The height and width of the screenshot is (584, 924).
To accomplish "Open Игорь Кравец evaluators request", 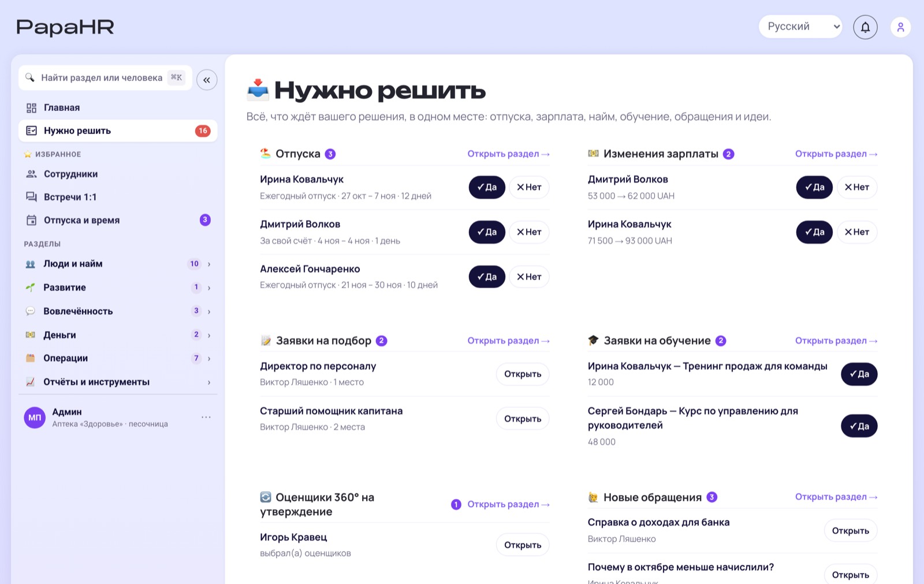I will point(523,545).
